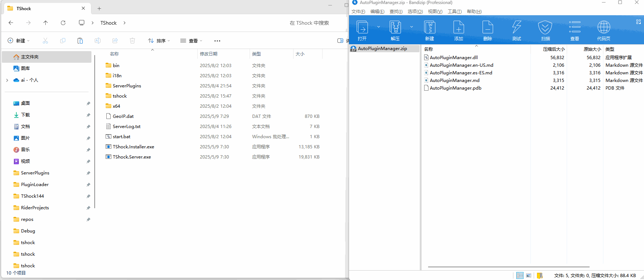The width and height of the screenshot is (644, 280).
Task: Expand the chevron after TShock in address bar
Action: pos(124,23)
